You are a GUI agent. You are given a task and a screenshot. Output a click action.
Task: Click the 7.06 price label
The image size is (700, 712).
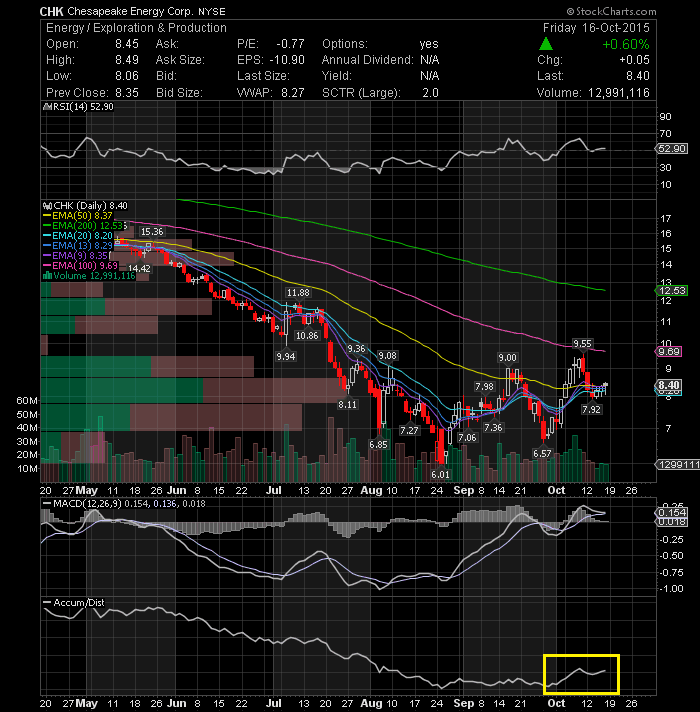click(467, 437)
